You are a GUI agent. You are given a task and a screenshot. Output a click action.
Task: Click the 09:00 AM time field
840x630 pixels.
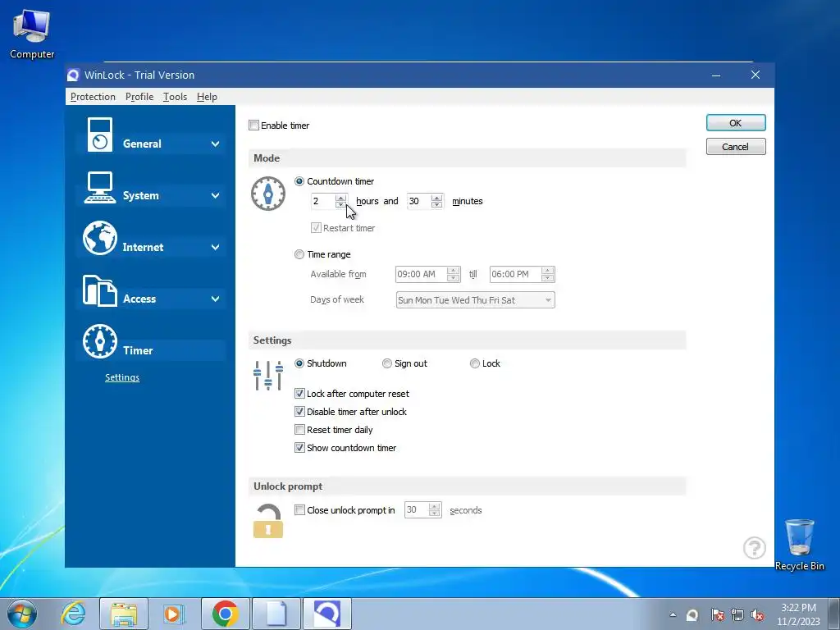tap(422, 274)
